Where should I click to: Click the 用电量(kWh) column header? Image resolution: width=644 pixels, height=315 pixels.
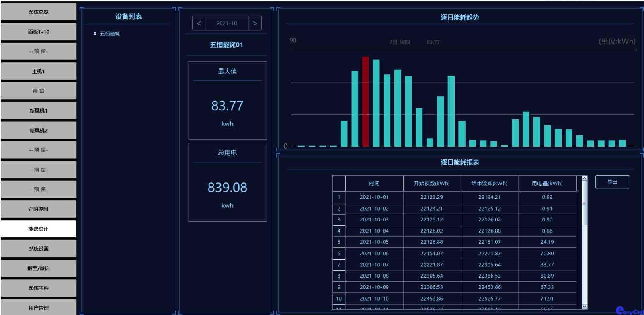click(547, 184)
